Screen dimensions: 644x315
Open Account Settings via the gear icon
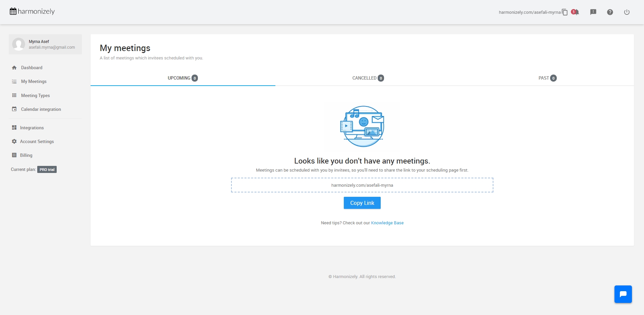pyautogui.click(x=14, y=141)
